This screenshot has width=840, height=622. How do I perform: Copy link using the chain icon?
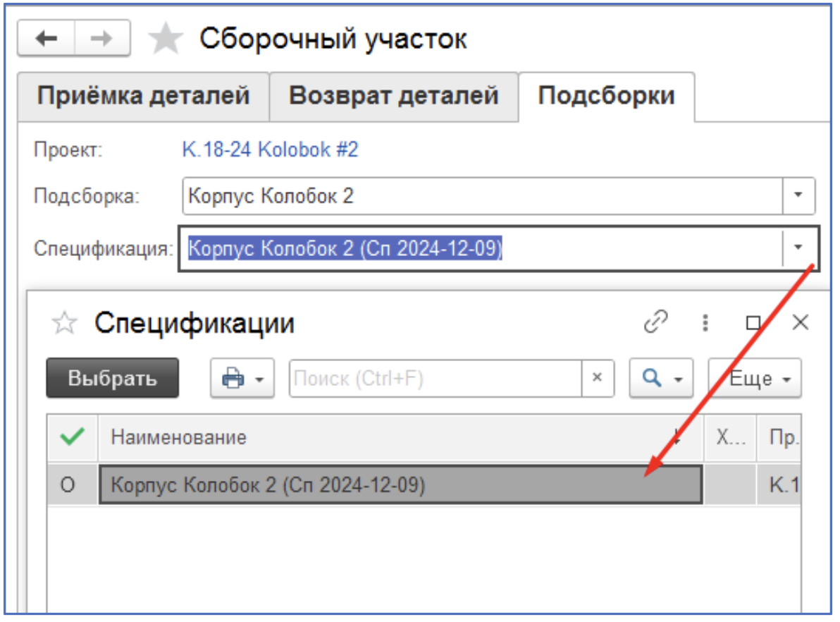point(655,322)
